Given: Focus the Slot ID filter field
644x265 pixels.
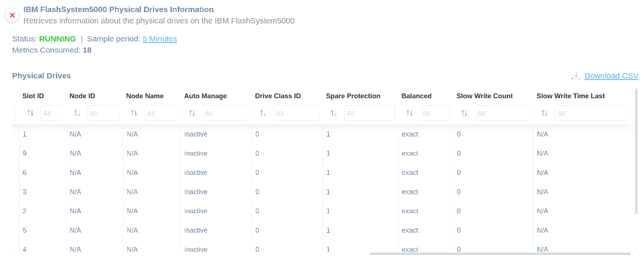Looking at the screenshot, I should coord(51,113).
